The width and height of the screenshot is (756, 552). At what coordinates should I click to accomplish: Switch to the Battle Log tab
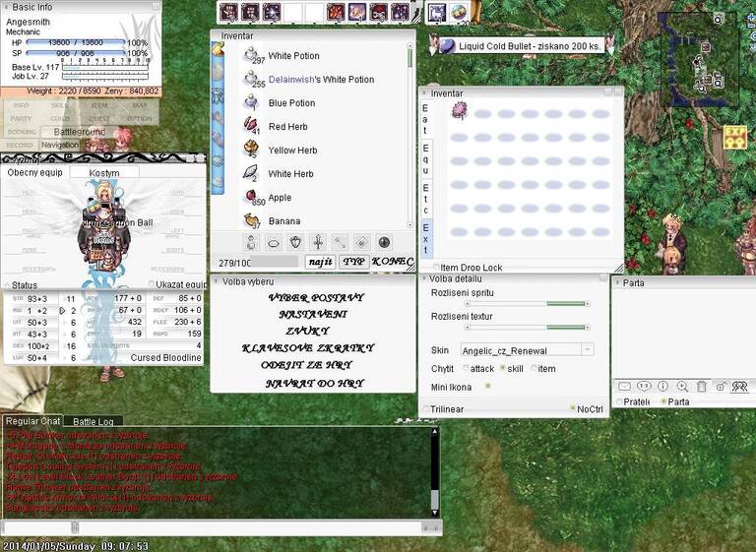click(95, 421)
